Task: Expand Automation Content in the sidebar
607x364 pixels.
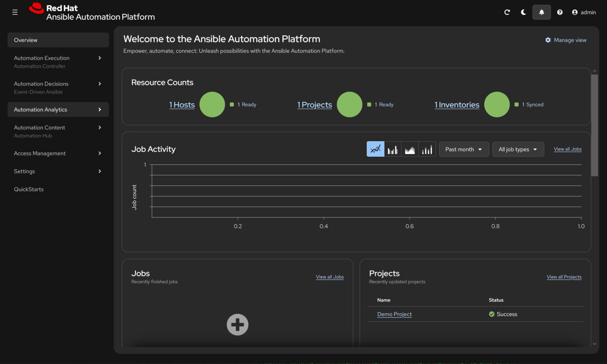Action: pos(58,131)
